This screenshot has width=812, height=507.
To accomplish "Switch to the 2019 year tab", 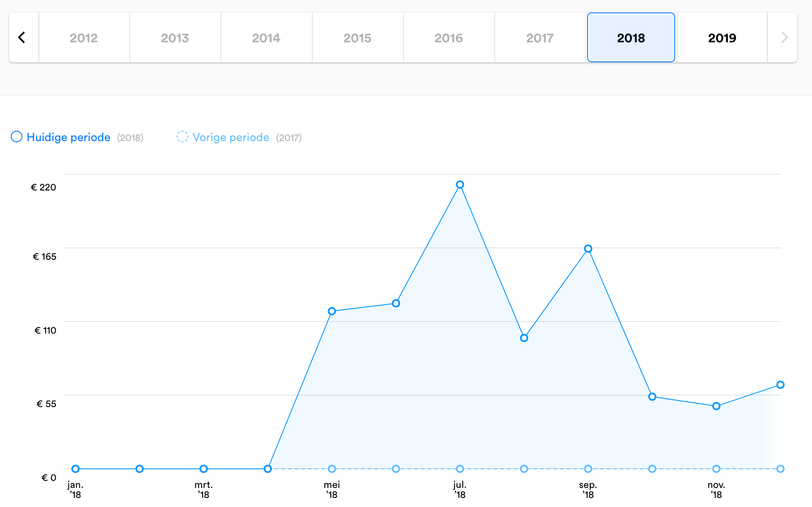I will pyautogui.click(x=722, y=38).
